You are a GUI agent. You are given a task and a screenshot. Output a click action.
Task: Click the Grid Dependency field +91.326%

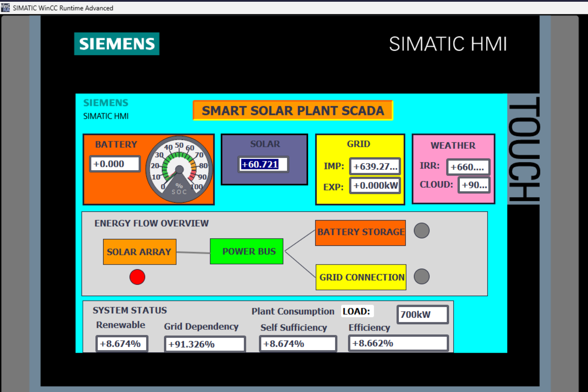205,344
